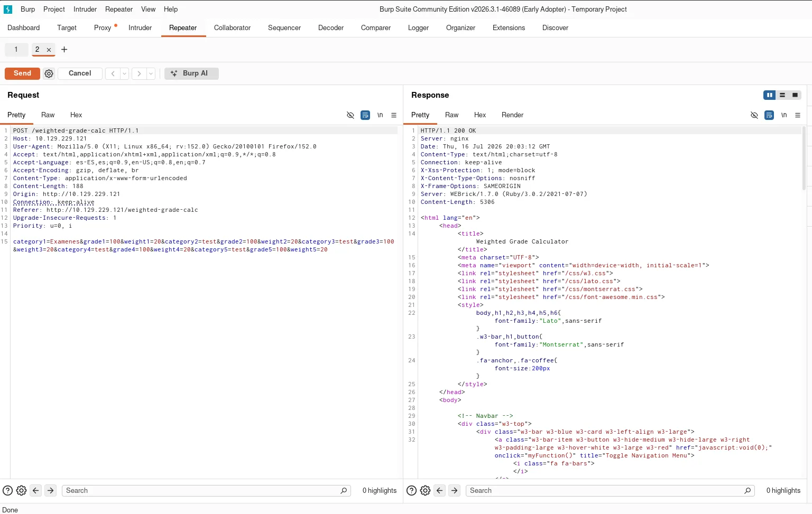Cancel the current request
Screen dimensions: 812x514
click(80, 73)
